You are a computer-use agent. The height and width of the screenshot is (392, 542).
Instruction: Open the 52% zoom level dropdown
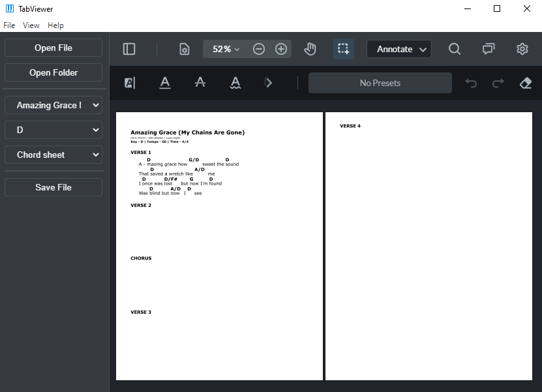[226, 49]
